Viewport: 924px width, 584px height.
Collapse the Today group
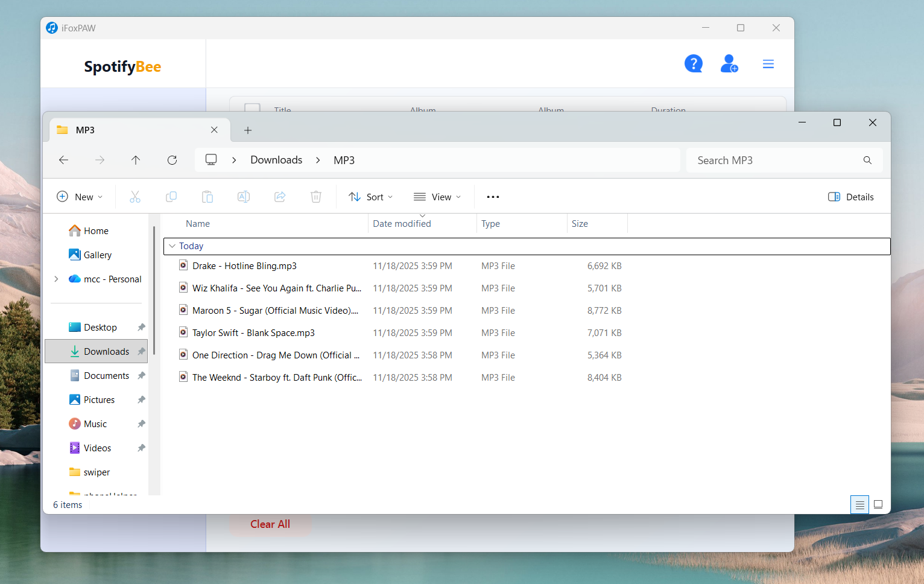pos(173,246)
